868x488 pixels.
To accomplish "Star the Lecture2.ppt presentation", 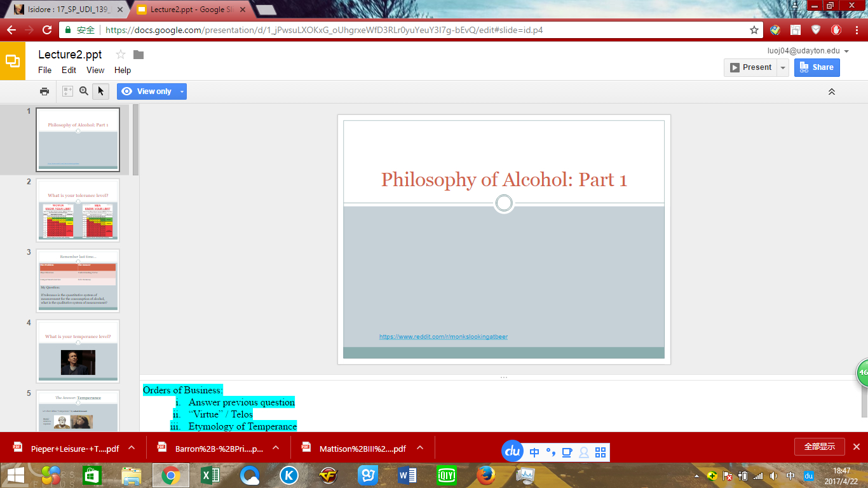I will (121, 55).
